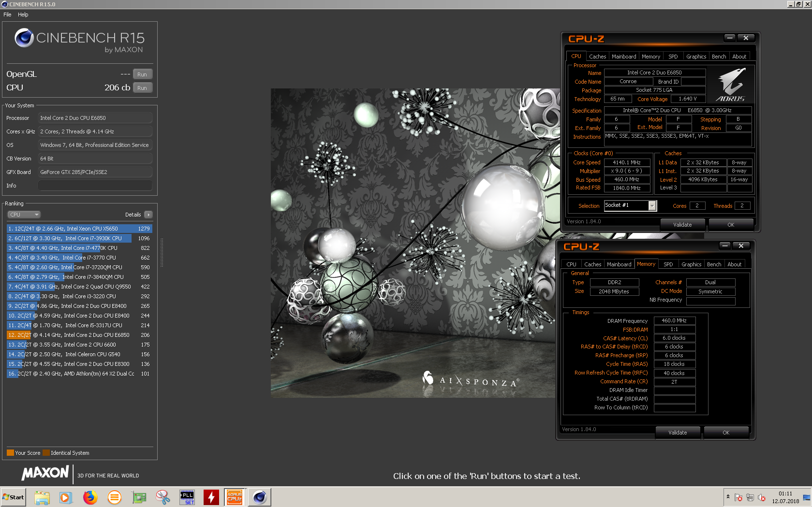Click the orange Your Score legend swatch
812x507 pixels.
tap(10, 453)
